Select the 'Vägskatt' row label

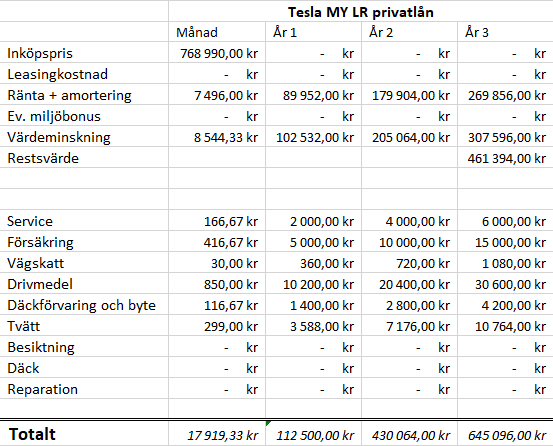coord(84,263)
